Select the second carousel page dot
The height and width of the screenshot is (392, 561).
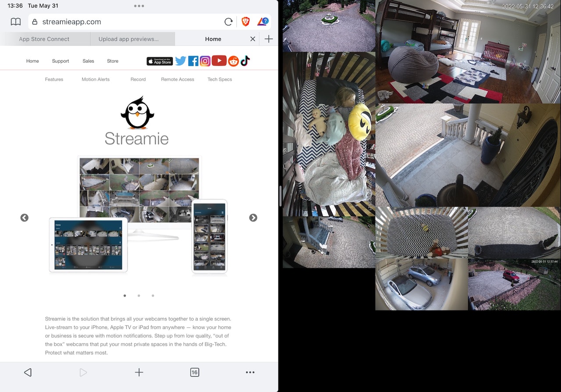click(x=139, y=296)
